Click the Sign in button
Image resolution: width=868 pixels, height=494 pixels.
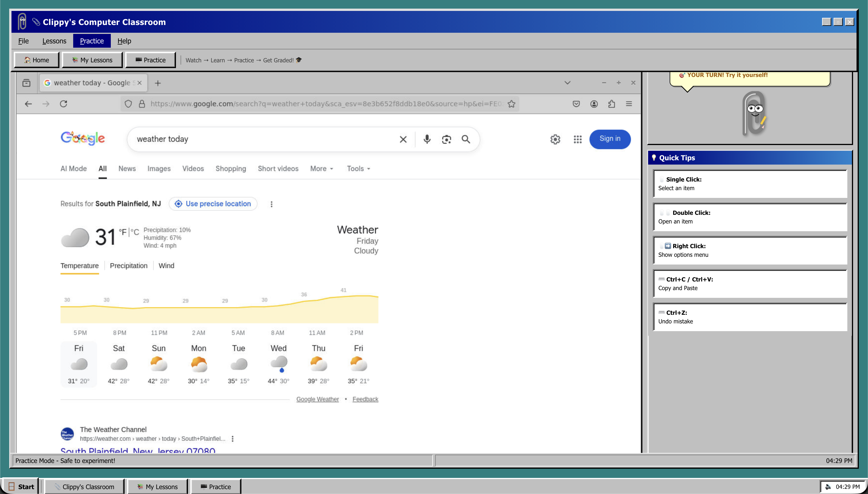610,139
